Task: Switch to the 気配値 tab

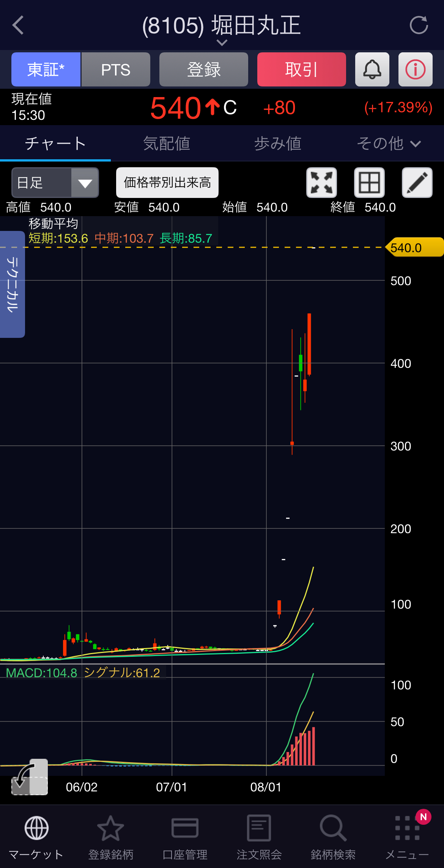Action: click(167, 143)
